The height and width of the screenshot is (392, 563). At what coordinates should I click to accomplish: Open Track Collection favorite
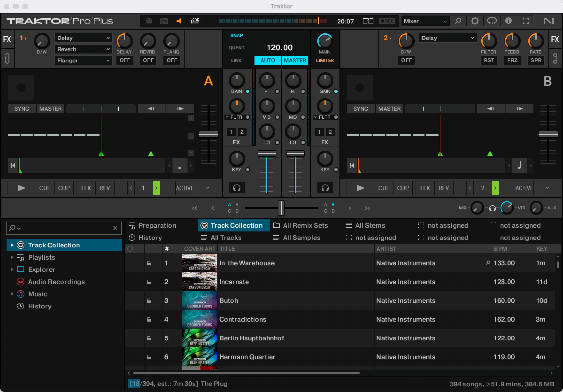[x=233, y=226]
